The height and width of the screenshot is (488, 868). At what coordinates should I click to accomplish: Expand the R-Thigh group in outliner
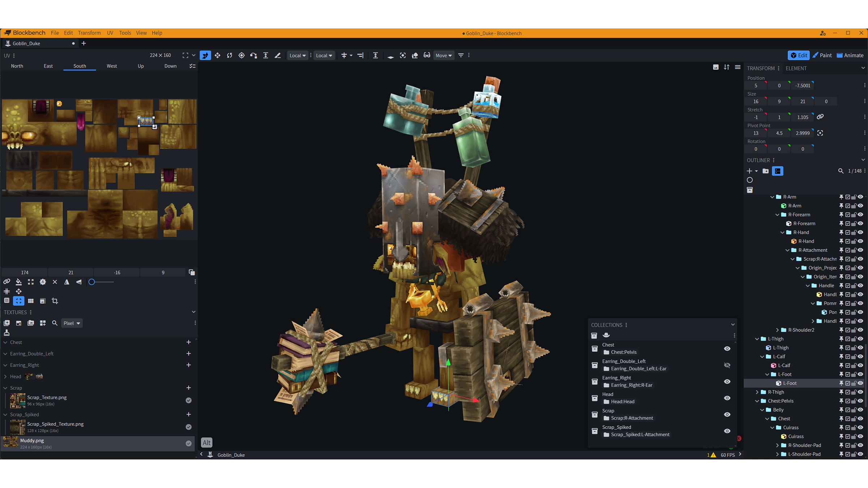tap(757, 392)
